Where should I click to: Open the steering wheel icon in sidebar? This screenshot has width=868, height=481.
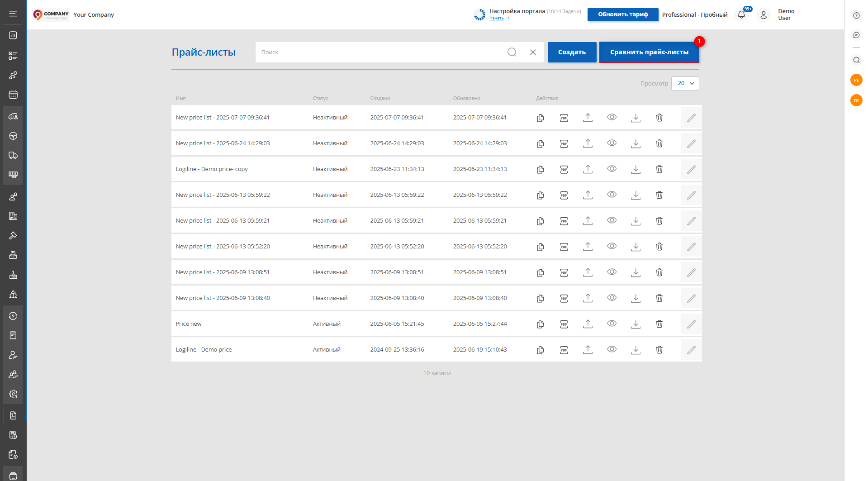pyautogui.click(x=13, y=136)
